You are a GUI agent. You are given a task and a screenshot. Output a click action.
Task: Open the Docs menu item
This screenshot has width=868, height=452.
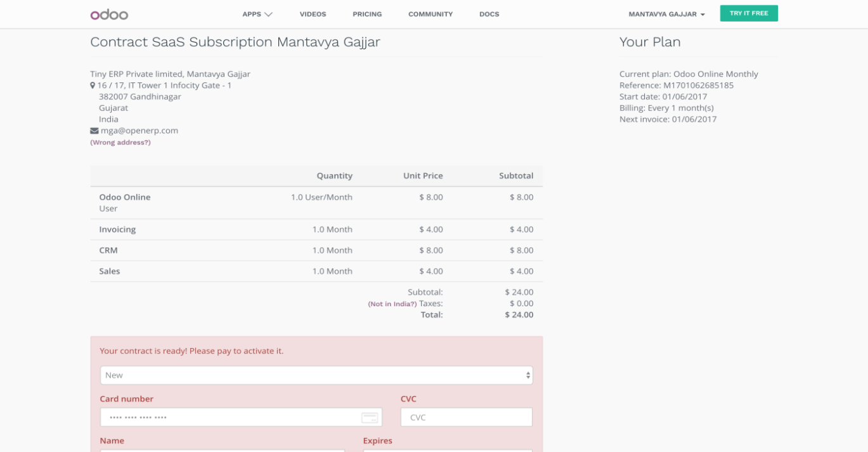pyautogui.click(x=489, y=14)
